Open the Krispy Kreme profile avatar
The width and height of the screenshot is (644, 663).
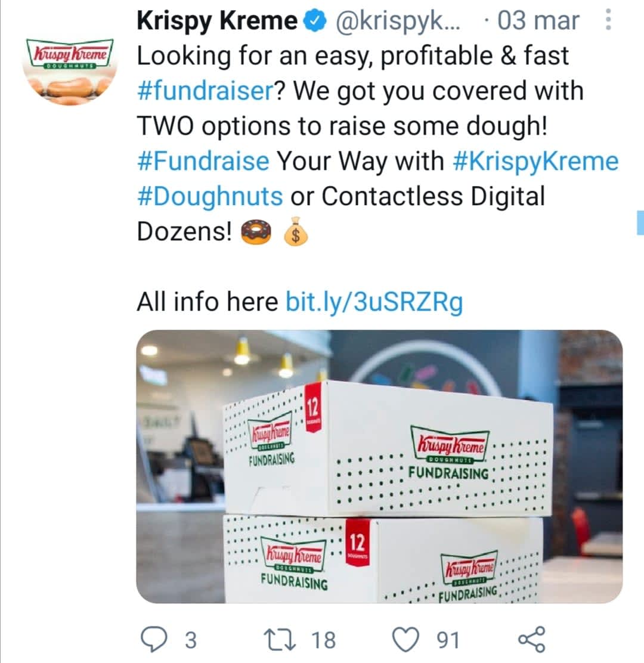pos(70,64)
